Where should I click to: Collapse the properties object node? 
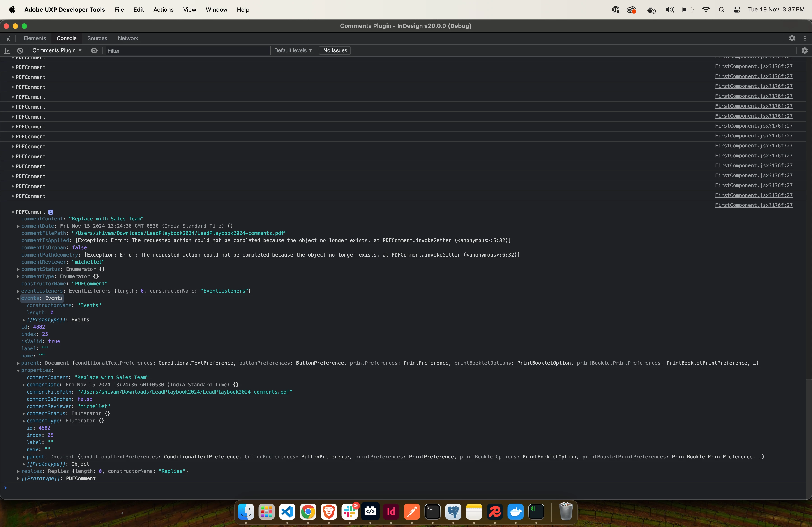pyautogui.click(x=18, y=371)
